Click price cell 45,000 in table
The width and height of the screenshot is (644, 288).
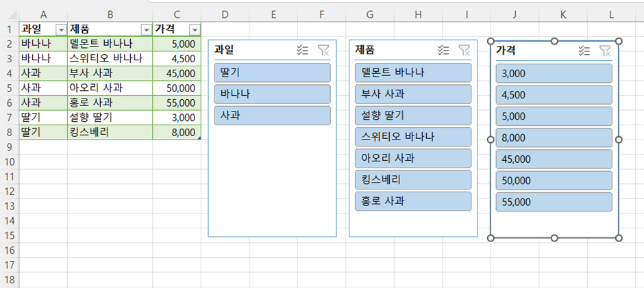pos(177,73)
